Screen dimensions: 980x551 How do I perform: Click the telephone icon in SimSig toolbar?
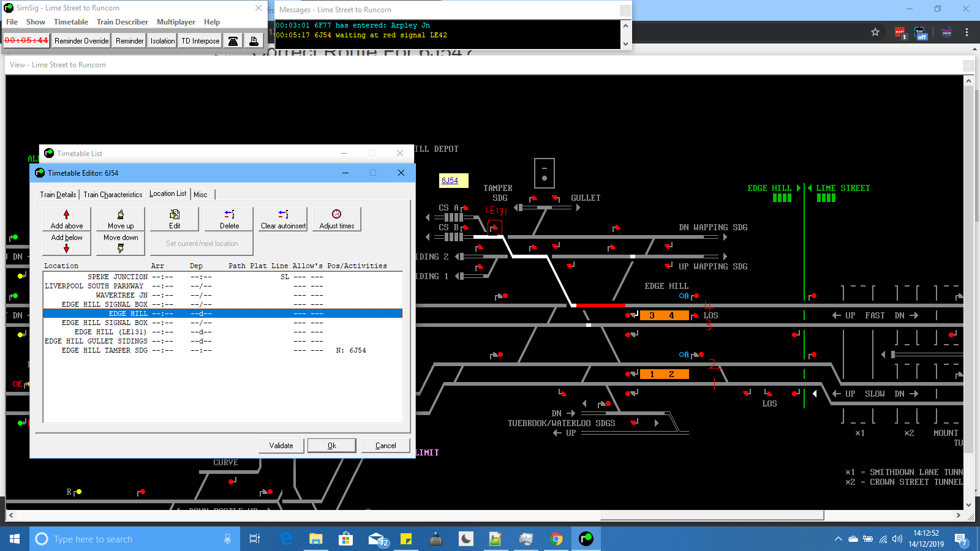point(233,41)
